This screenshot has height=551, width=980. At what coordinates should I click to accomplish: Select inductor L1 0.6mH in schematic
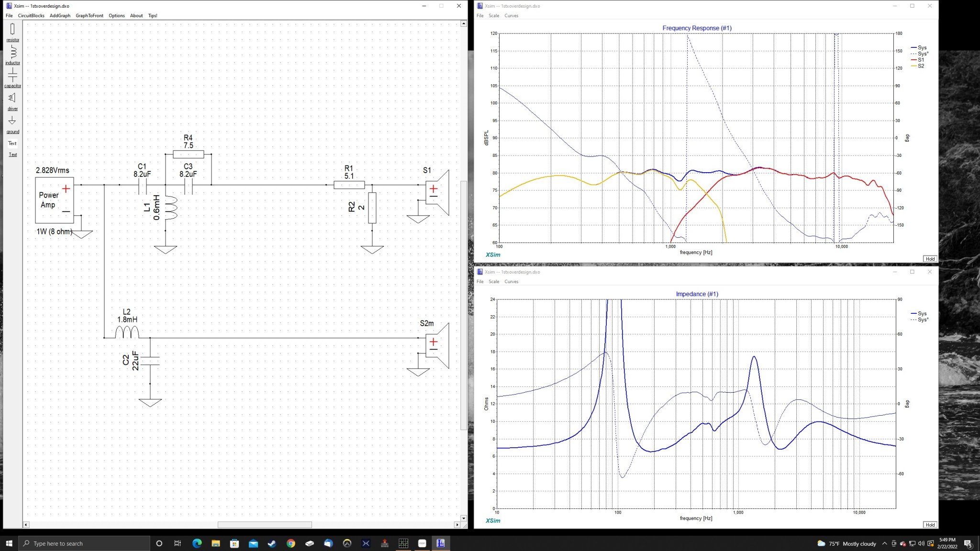coord(170,208)
